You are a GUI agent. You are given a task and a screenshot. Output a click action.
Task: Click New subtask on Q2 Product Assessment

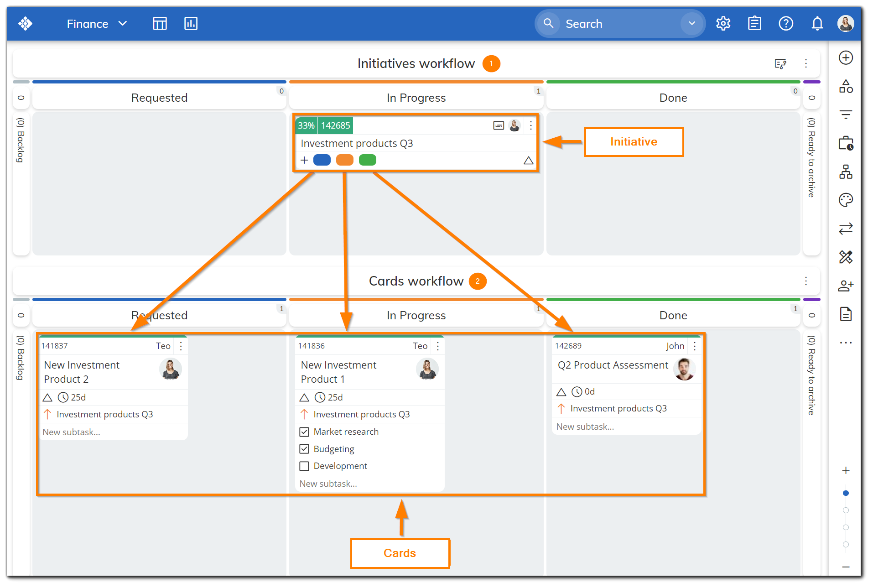click(585, 426)
